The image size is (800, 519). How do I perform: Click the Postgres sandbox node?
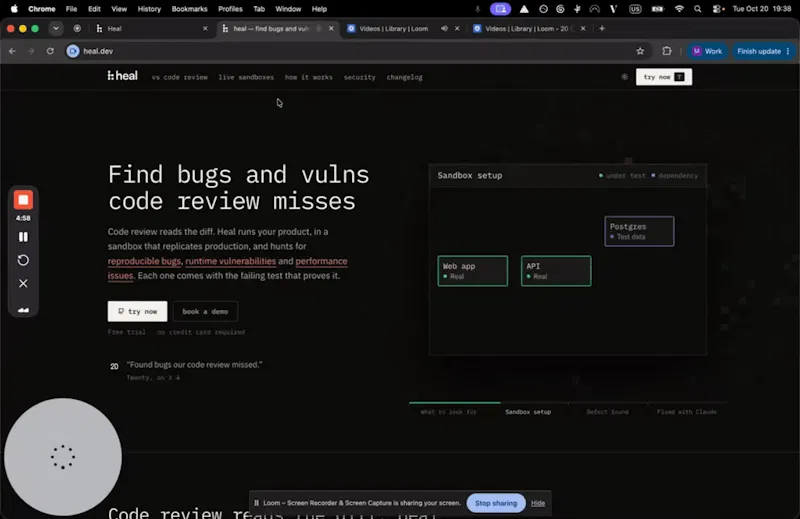pos(639,231)
